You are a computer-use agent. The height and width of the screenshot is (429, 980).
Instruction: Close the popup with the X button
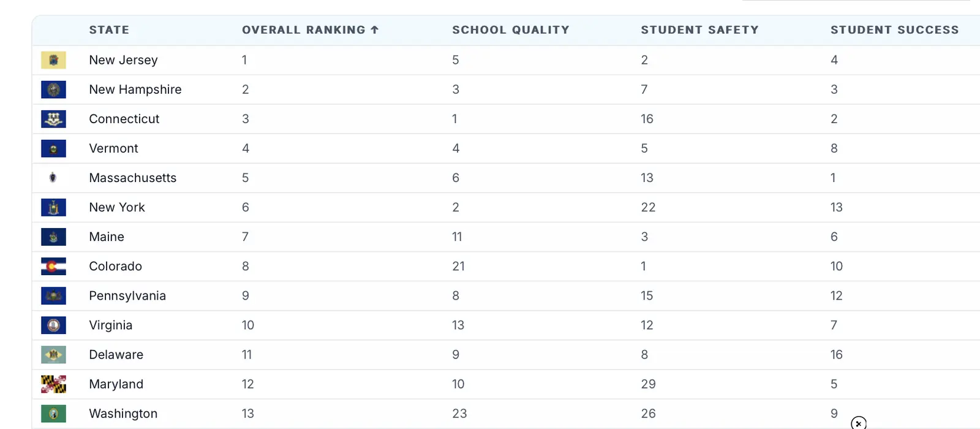[x=859, y=423]
